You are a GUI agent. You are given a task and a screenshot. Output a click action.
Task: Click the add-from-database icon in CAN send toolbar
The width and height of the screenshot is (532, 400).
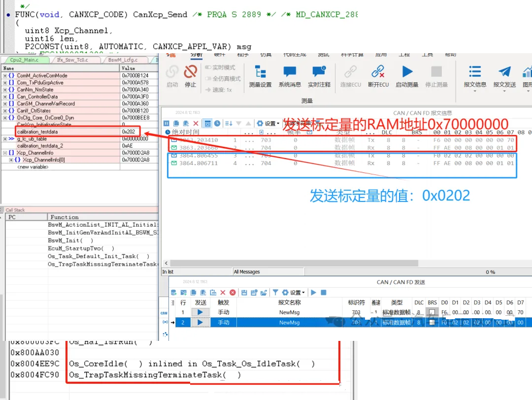click(174, 293)
